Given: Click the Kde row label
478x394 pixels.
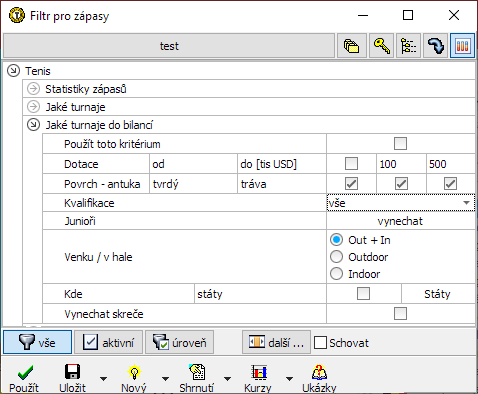Looking at the screenshot, I should 73,294.
